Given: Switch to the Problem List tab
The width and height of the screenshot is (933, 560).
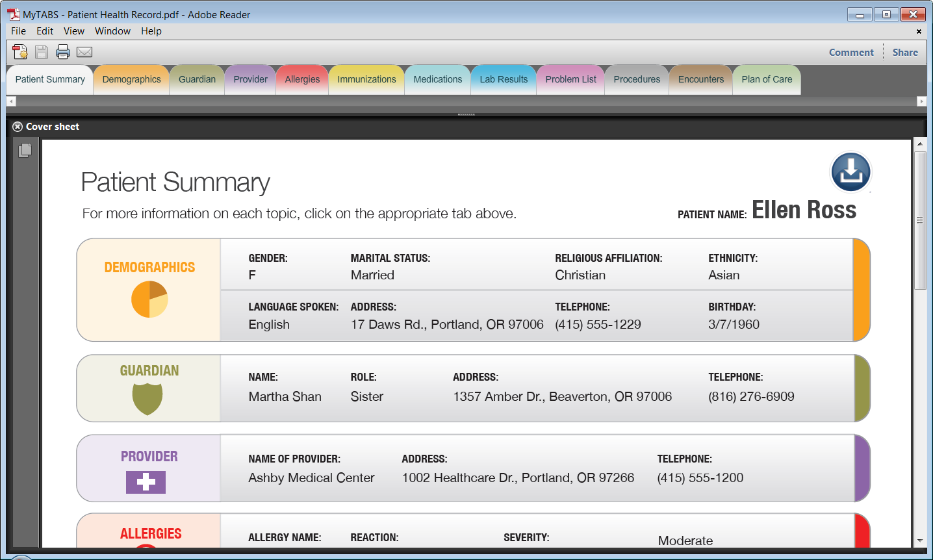Looking at the screenshot, I should coord(570,80).
